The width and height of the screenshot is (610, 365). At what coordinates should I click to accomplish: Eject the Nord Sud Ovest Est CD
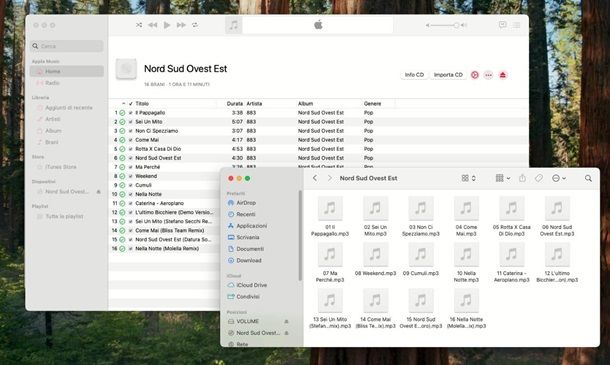point(503,75)
